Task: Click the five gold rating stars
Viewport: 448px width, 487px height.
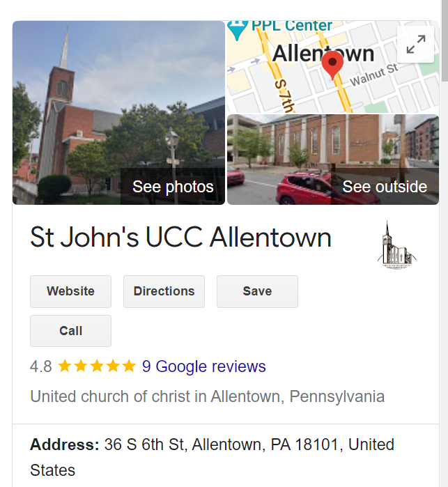Action: point(97,366)
